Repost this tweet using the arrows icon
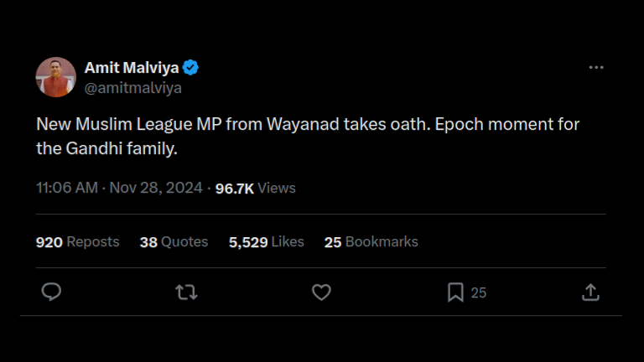644x362 pixels. [186, 292]
